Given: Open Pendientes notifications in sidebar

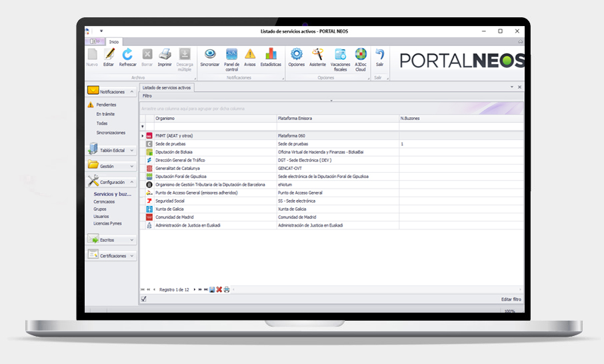Looking at the screenshot, I should 106,105.
